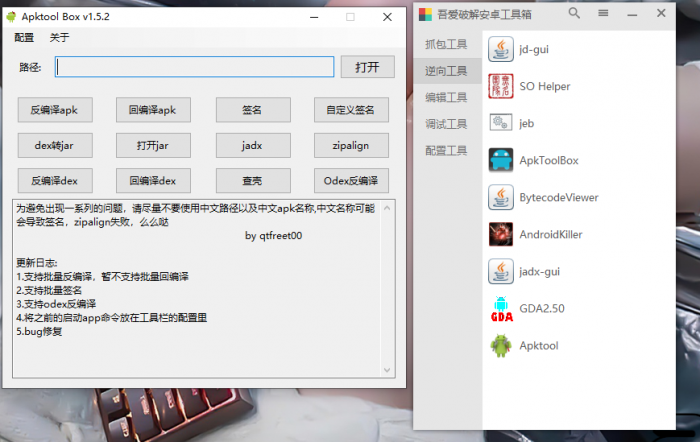Minimize the toolbox window
The width and height of the screenshot is (700, 442).
(632, 14)
